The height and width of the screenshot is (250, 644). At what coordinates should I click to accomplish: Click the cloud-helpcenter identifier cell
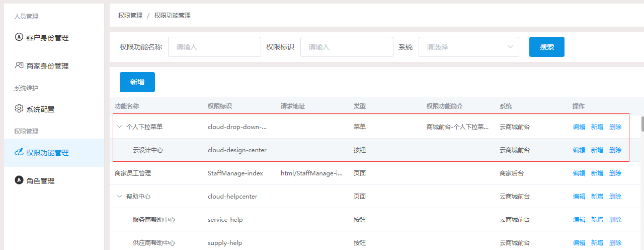(x=232, y=197)
